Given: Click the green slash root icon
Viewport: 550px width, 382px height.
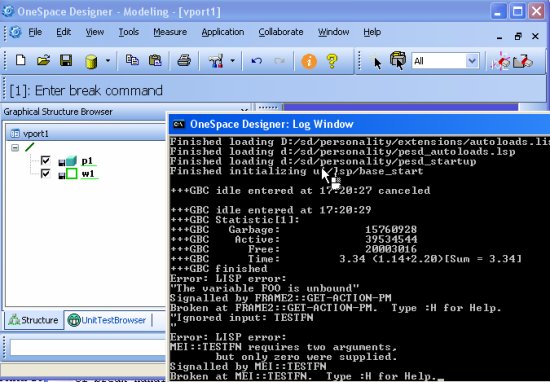Looking at the screenshot, I should (30, 147).
